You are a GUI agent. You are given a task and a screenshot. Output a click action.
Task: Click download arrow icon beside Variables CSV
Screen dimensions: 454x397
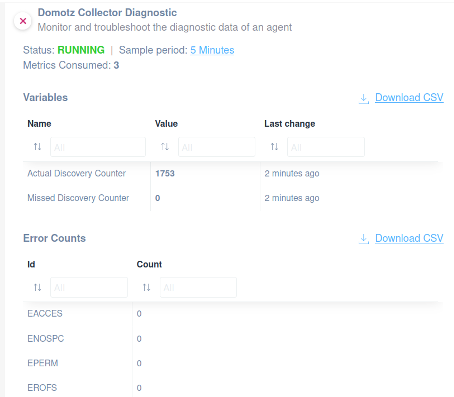(x=364, y=98)
